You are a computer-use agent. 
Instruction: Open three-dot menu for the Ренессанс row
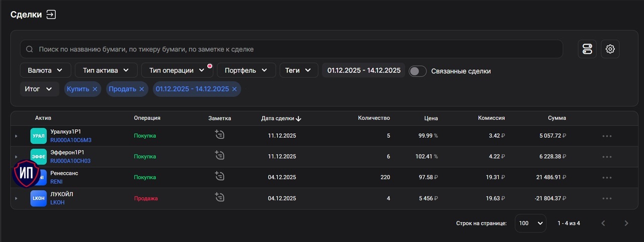(606, 178)
